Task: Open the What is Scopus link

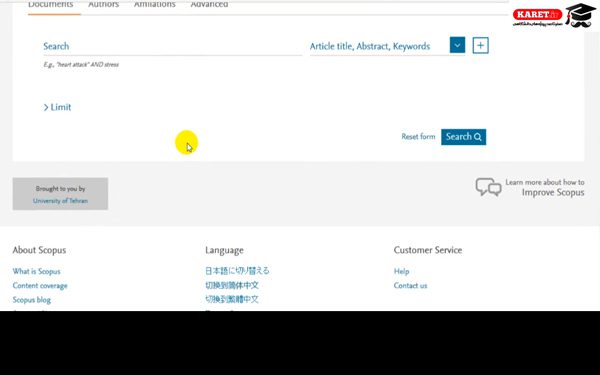Action: click(36, 271)
